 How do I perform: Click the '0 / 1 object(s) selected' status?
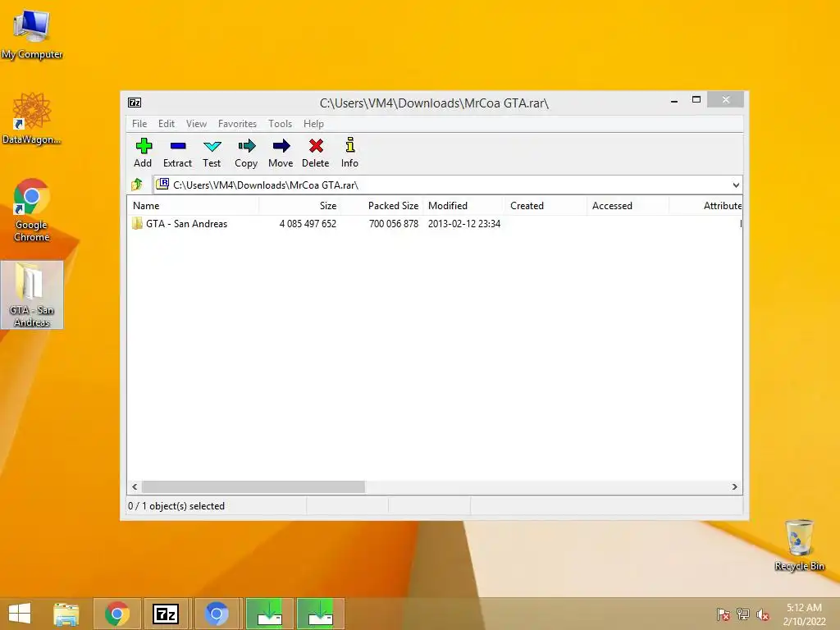[x=176, y=505]
